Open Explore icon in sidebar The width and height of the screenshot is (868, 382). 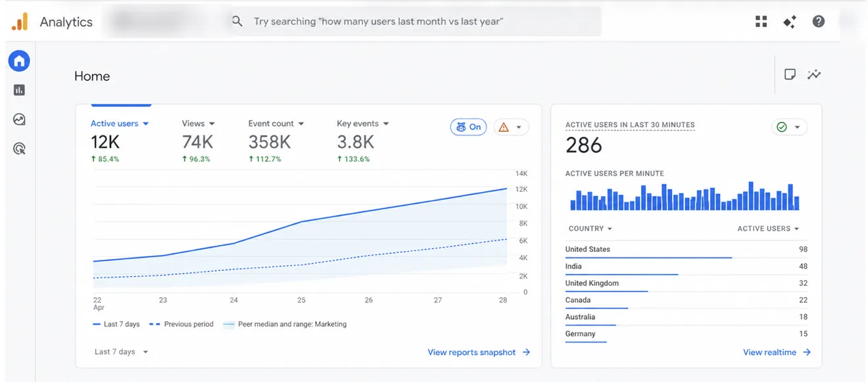coord(19,120)
